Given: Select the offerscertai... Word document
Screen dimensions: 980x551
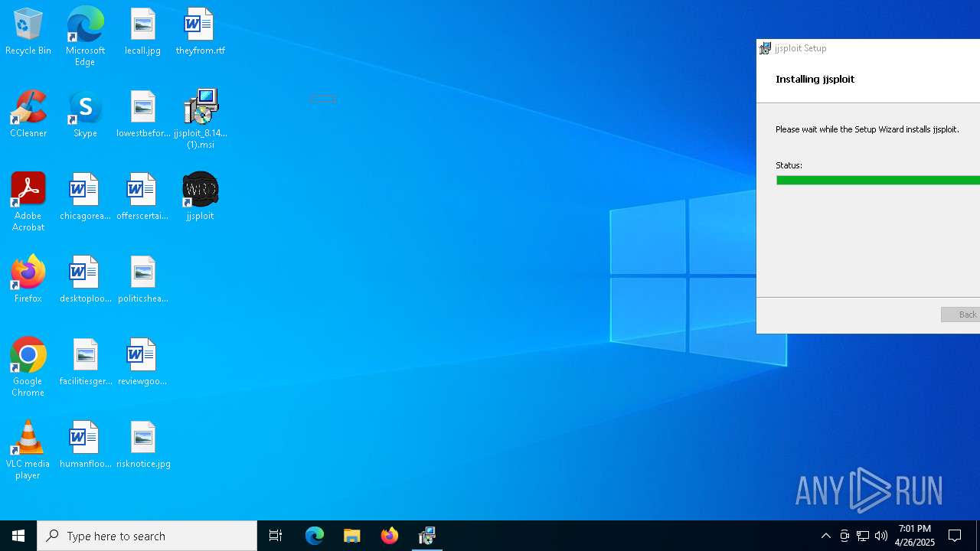Looking at the screenshot, I should 142,197.
